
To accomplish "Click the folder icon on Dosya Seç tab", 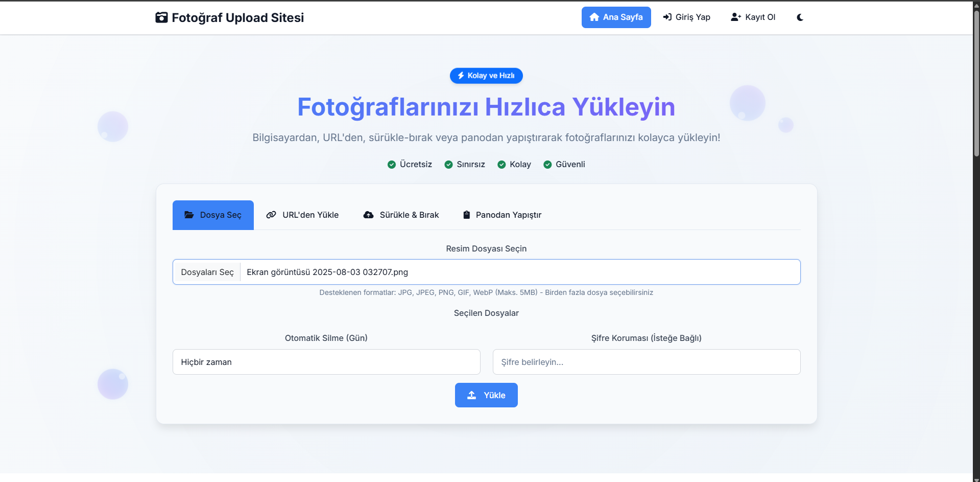I will click(x=189, y=215).
